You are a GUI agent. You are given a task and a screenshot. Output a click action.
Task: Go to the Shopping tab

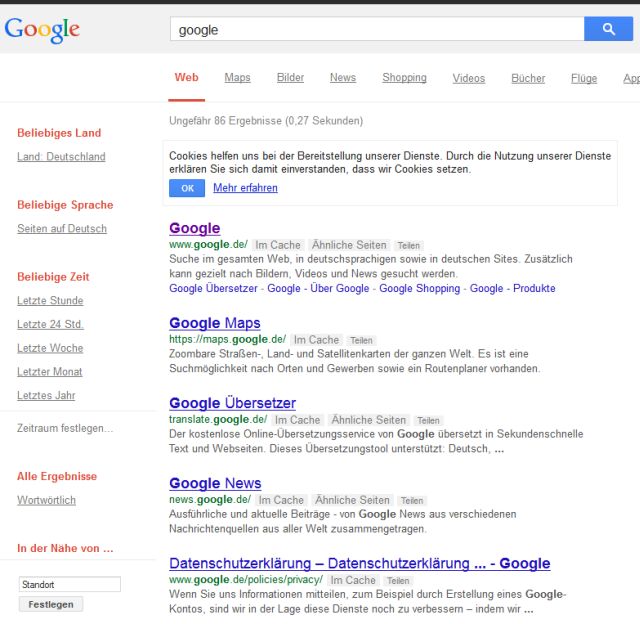[x=404, y=78]
